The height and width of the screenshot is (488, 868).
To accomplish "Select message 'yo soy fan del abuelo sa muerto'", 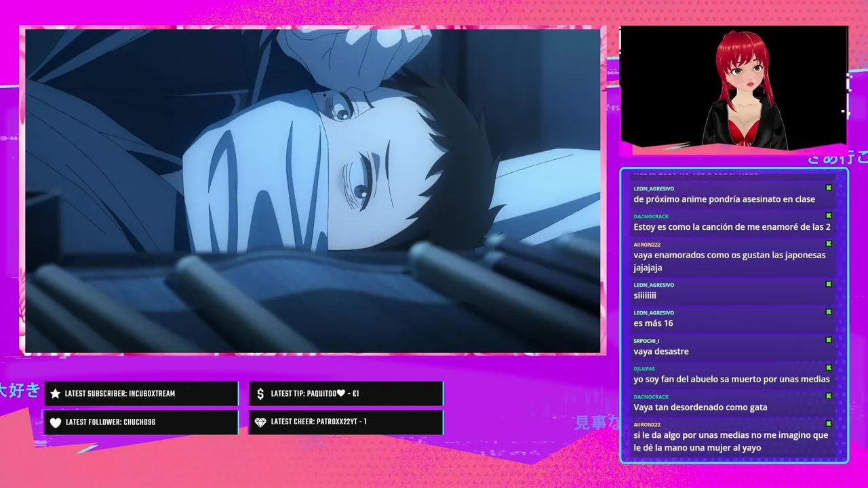I will click(732, 379).
